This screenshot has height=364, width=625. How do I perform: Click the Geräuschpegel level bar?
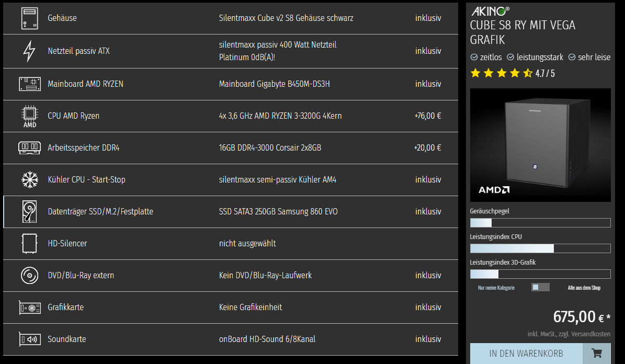click(540, 222)
